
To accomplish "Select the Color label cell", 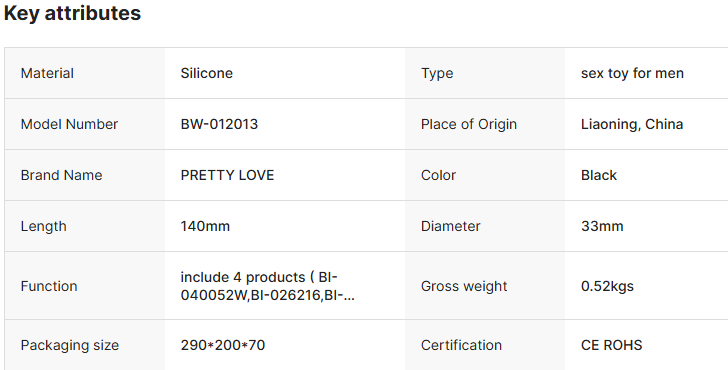I will [485, 175].
